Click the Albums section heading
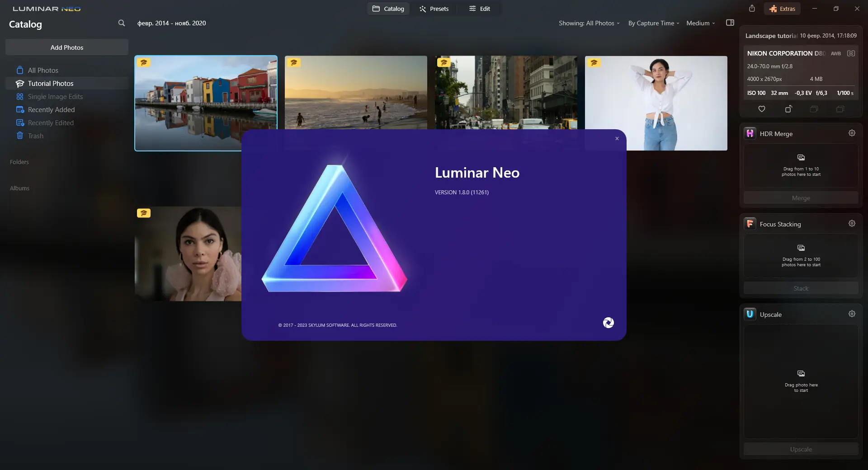 [x=19, y=188]
